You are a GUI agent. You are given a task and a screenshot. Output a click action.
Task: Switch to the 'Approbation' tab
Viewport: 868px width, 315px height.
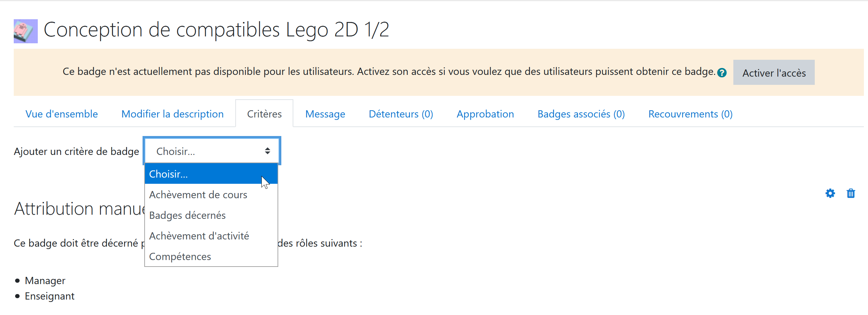(485, 114)
